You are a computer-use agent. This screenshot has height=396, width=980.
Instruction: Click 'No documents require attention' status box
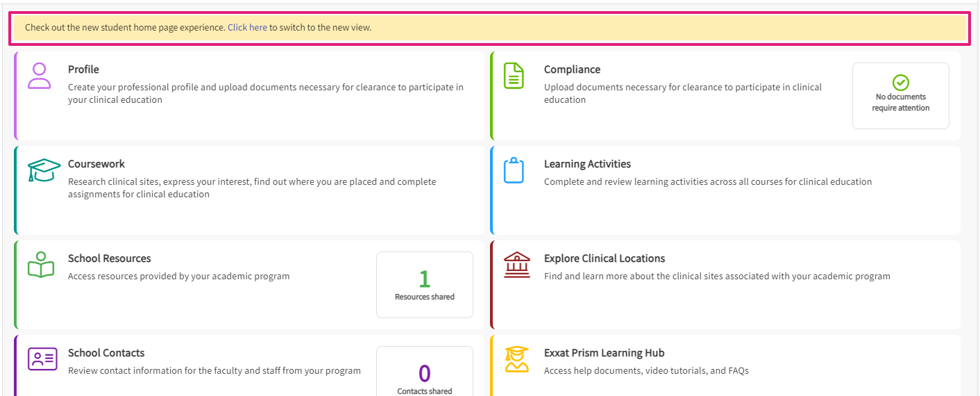(901, 96)
